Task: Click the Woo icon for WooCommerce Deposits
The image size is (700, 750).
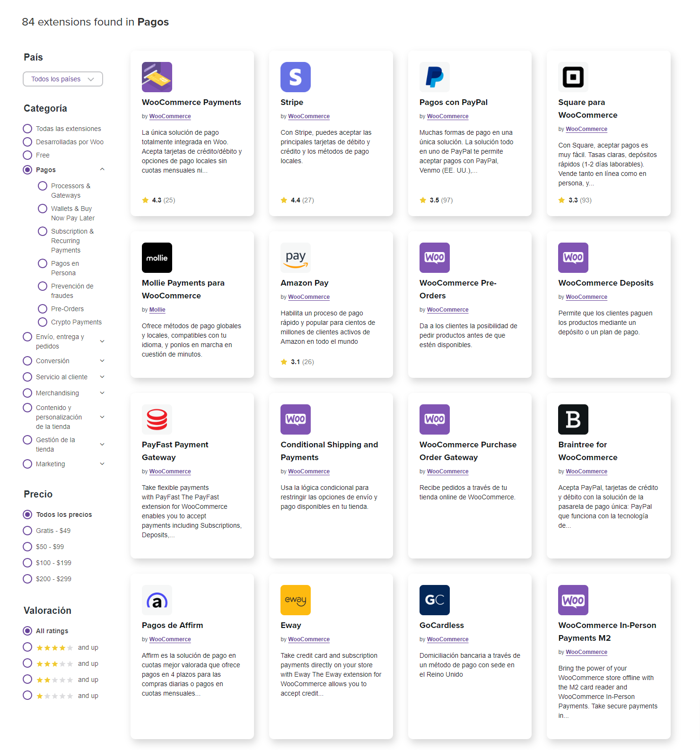Action: [x=573, y=258]
